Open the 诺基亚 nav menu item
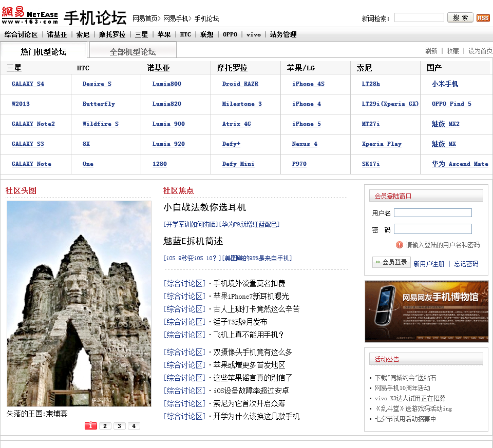Screen dimensions: 493x448 click(x=57, y=34)
